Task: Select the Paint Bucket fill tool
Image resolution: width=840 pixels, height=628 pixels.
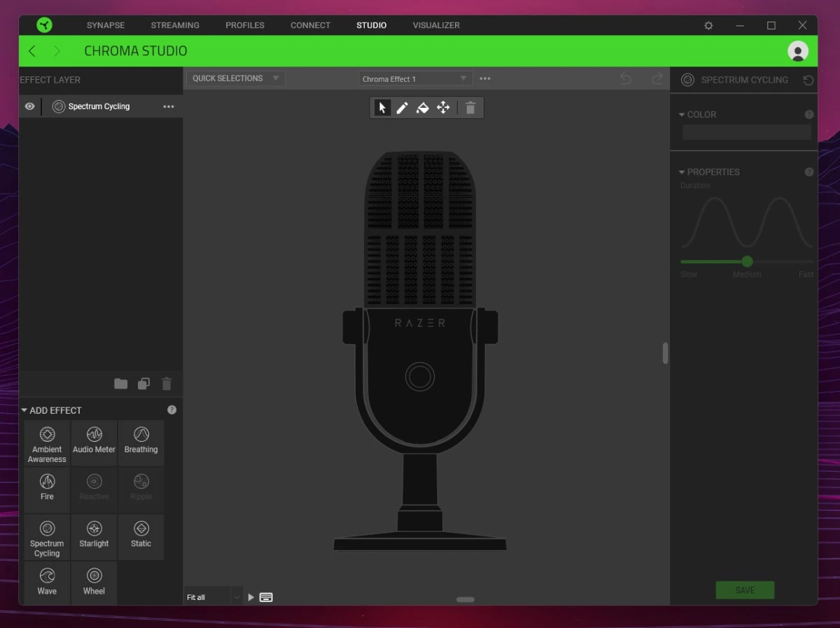Action: (422, 108)
